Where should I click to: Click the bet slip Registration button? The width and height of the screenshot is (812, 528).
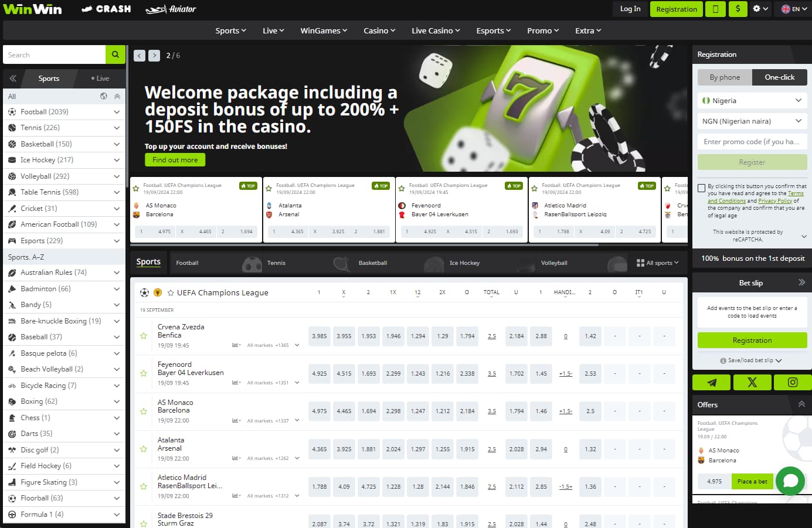(752, 340)
